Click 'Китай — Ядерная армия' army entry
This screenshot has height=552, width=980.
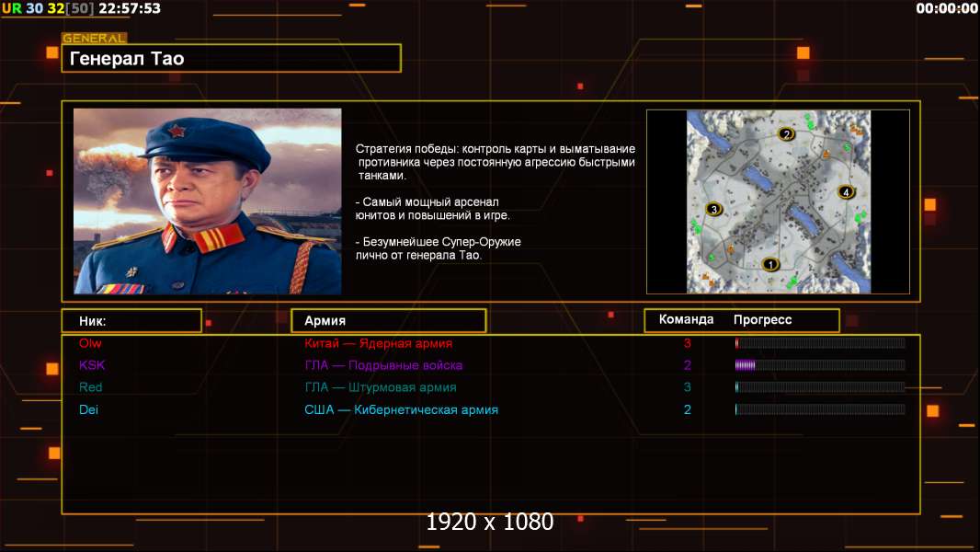[x=378, y=343]
